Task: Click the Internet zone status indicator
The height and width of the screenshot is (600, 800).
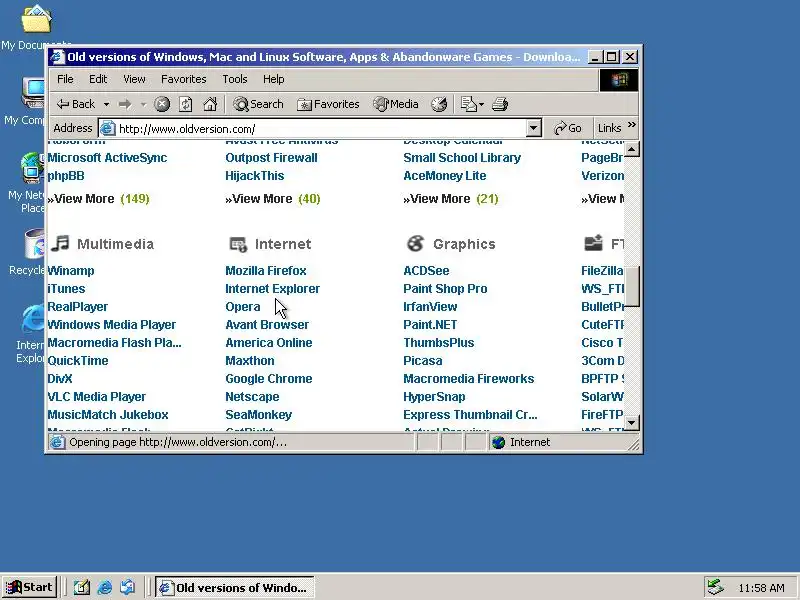Action: 521,442
